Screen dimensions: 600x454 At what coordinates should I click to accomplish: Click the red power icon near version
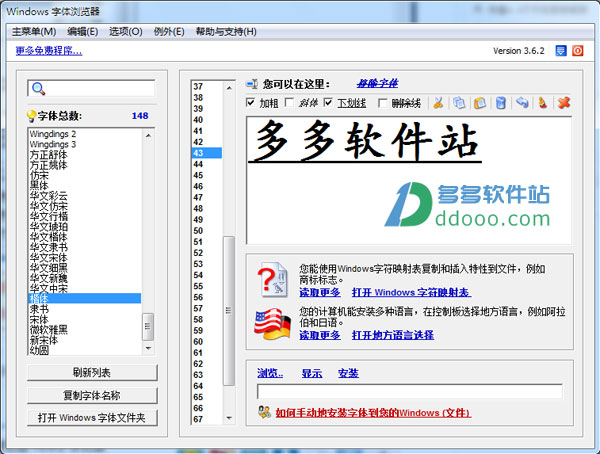577,51
